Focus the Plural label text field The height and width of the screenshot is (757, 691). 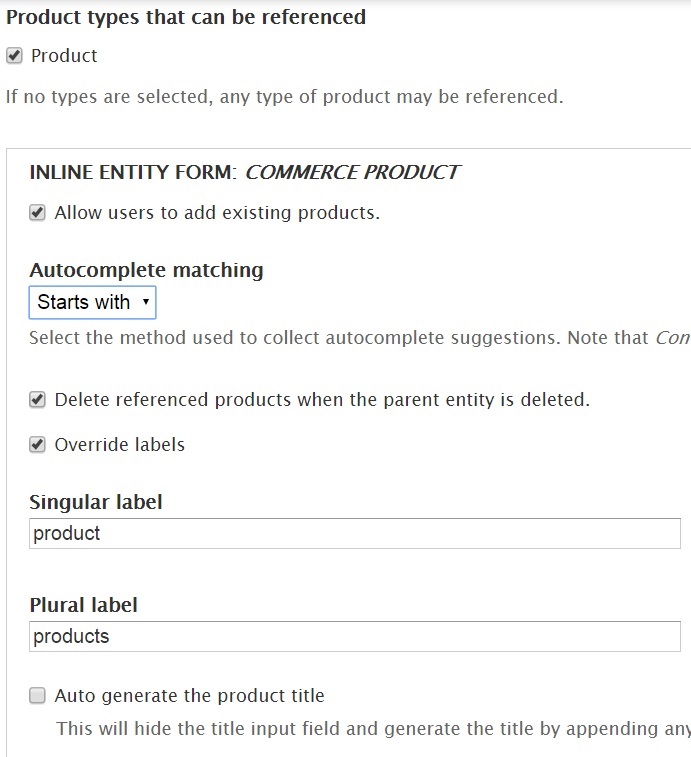coord(355,636)
